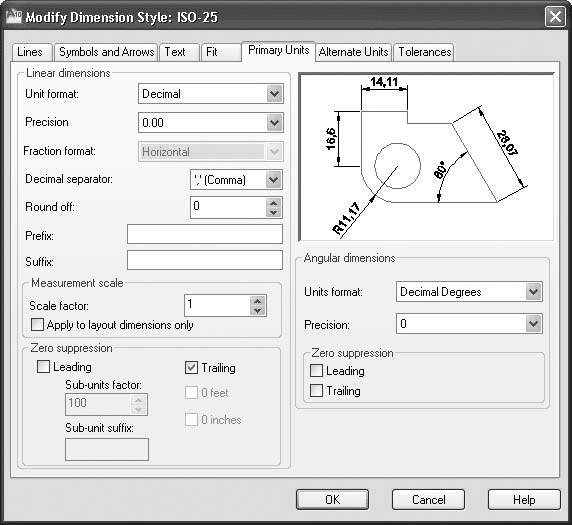The width and height of the screenshot is (572, 525).
Task: Click the AutoCAD icon in the title bar
Action: 14,17
